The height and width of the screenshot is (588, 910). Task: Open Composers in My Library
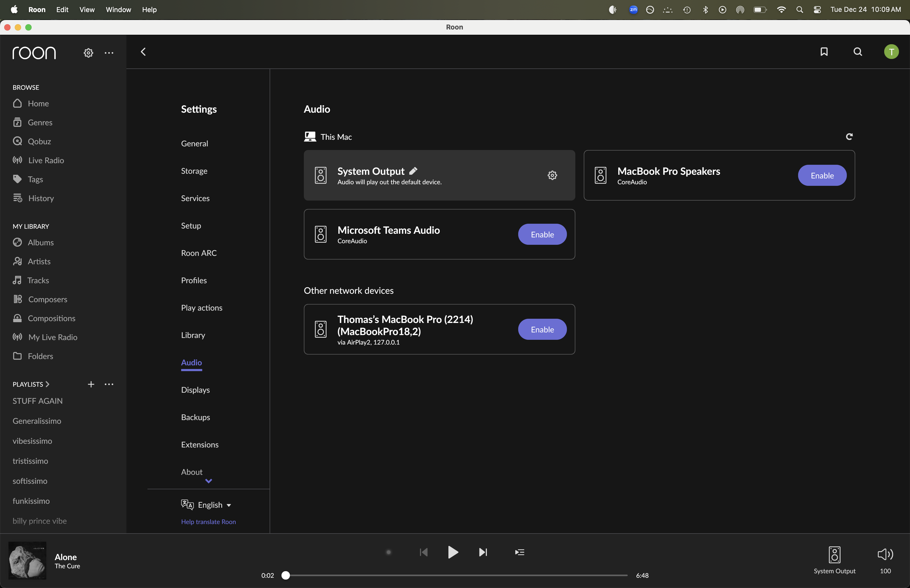point(40,299)
